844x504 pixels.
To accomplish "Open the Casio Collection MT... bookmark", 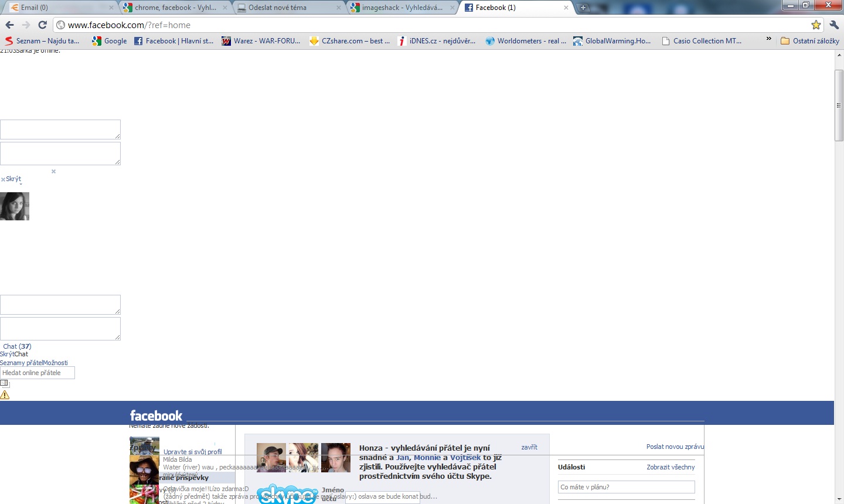I will pos(702,41).
